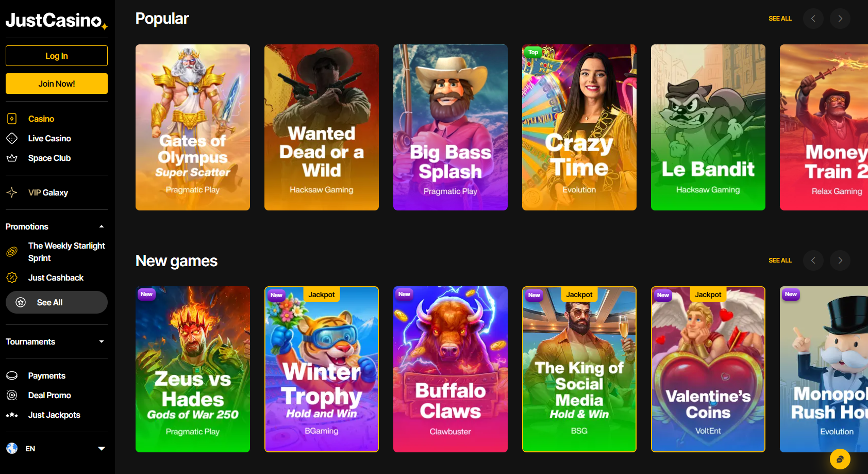Click the Just Cashback badge icon

pos(12,277)
